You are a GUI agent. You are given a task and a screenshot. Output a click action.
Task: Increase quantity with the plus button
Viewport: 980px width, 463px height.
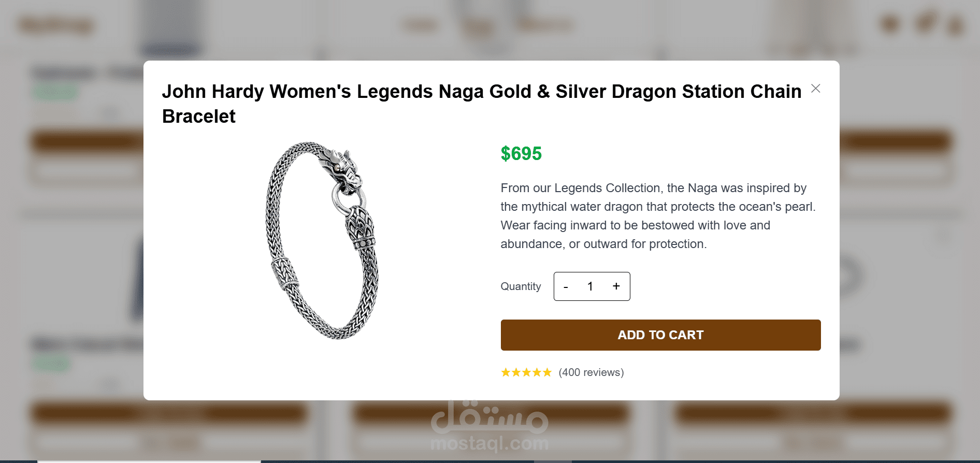616,286
